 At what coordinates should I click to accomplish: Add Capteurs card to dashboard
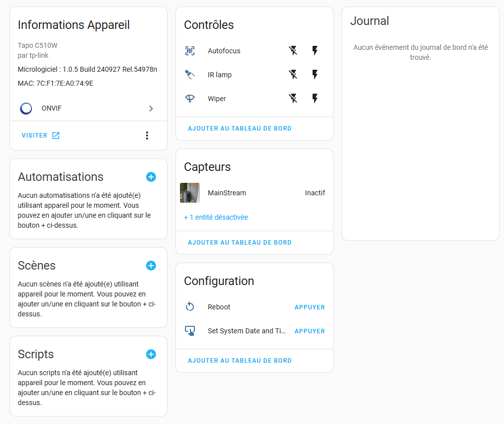(240, 243)
